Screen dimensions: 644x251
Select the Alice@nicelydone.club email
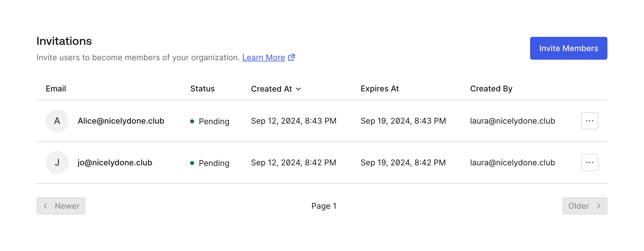click(121, 121)
